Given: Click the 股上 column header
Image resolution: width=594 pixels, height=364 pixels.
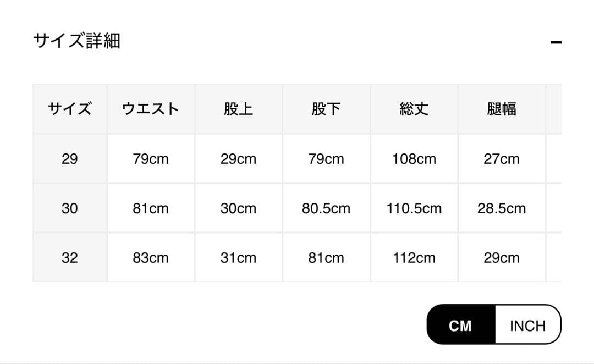Looking at the screenshot, I should click(x=238, y=109).
